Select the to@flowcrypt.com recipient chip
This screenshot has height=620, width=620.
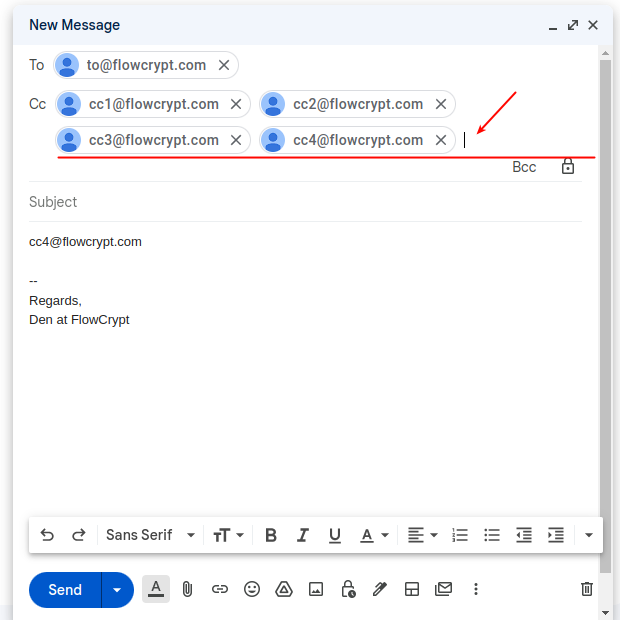[146, 65]
